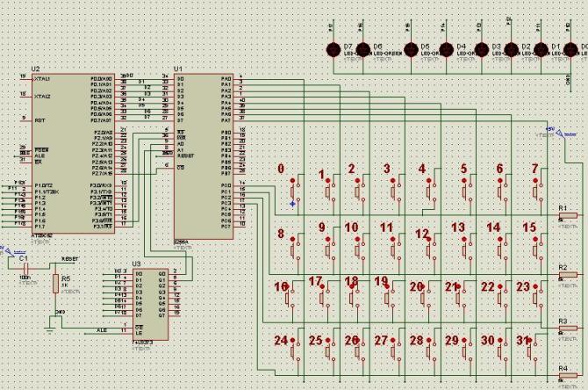Select resistor R1 on the right edge
The width and height of the screenshot is (588, 390).
(566, 217)
